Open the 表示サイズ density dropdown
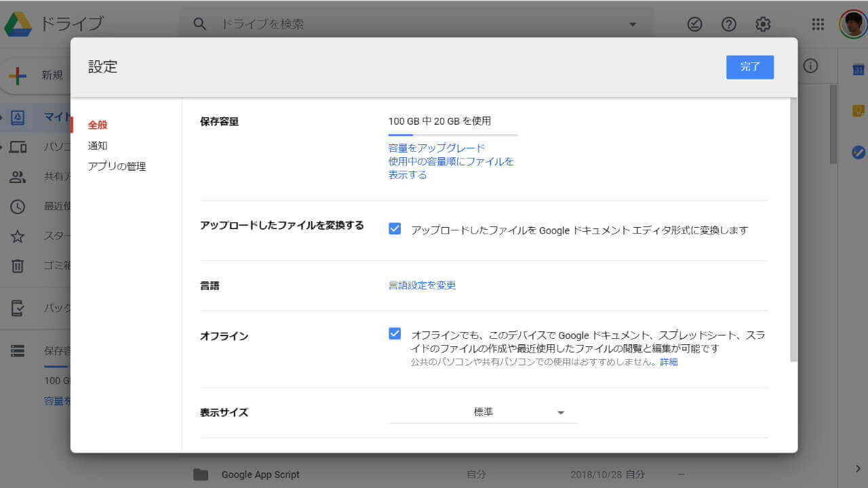The width and height of the screenshot is (868, 488). click(483, 412)
